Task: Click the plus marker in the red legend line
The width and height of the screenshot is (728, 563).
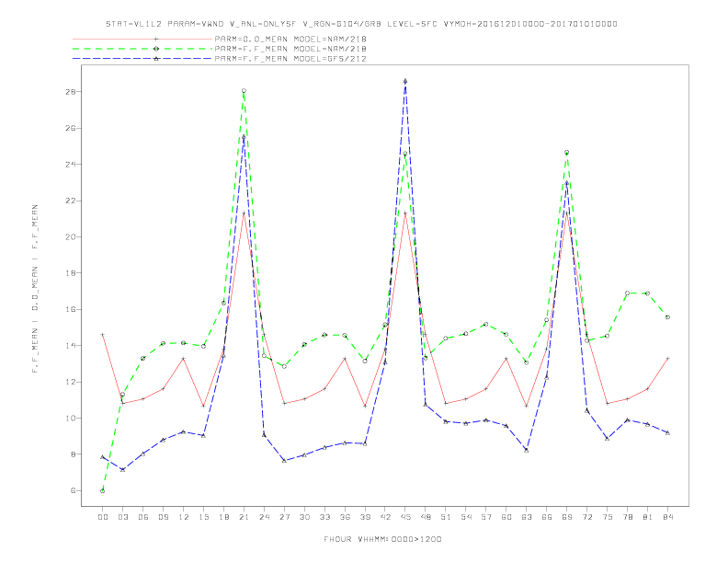Action: click(156, 39)
